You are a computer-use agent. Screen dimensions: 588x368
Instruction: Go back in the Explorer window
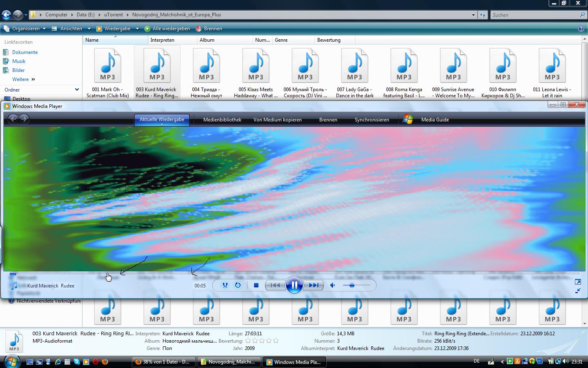click(x=6, y=15)
